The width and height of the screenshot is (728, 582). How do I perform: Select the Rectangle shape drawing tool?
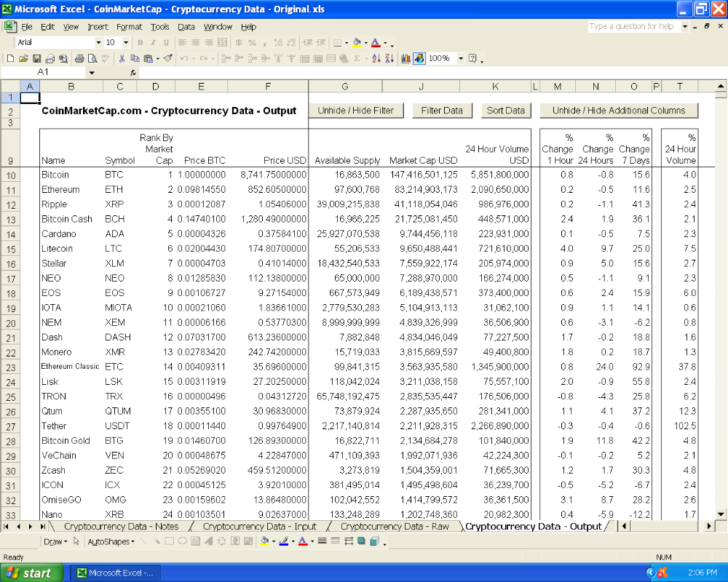tap(170, 541)
